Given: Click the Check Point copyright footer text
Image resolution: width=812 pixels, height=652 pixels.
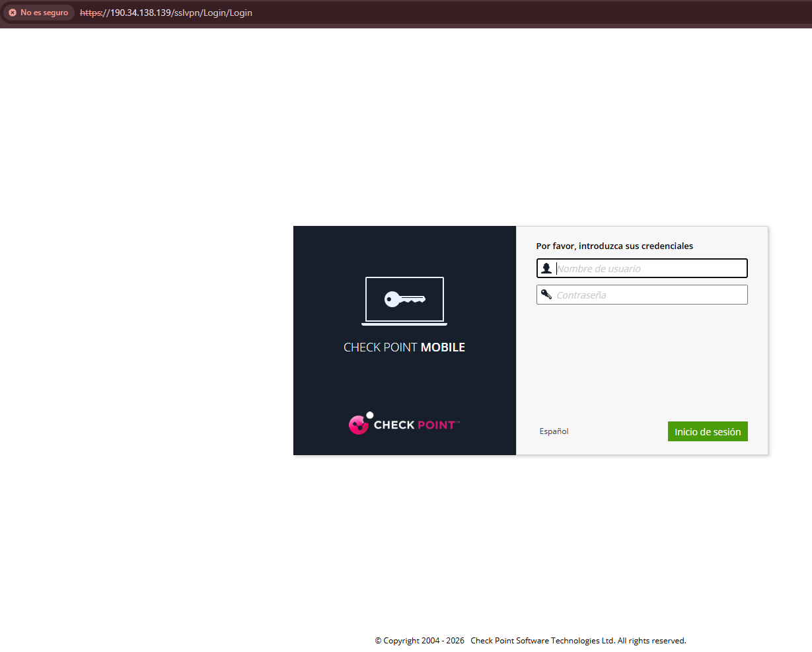Looking at the screenshot, I should [531, 641].
